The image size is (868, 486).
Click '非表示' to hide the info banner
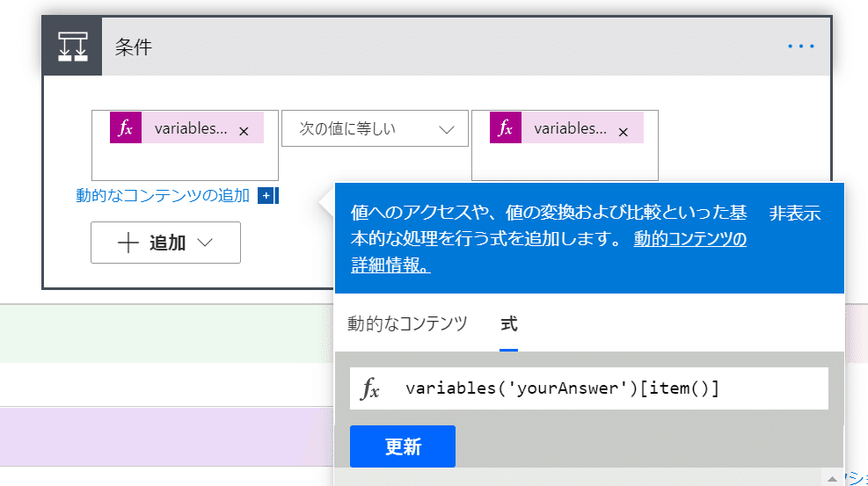(x=794, y=214)
